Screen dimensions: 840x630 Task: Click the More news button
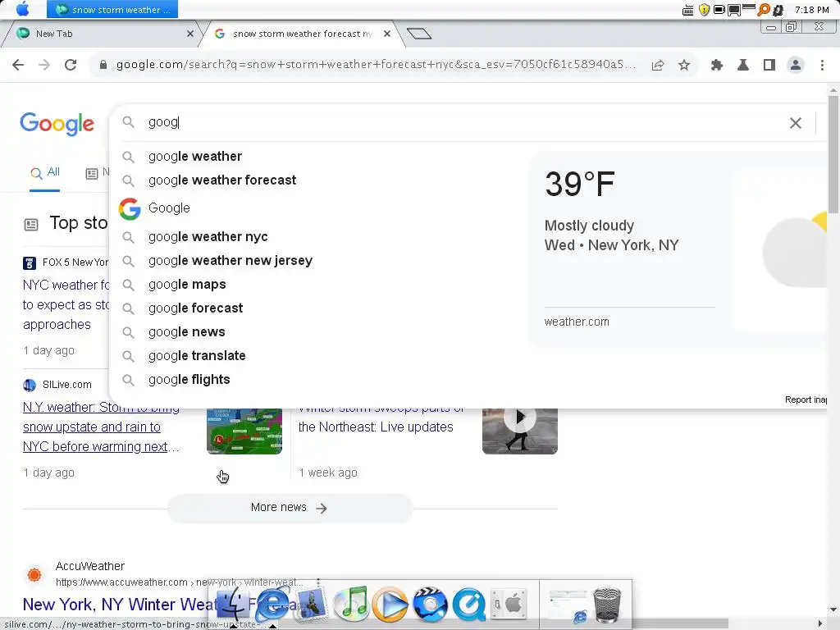pos(290,507)
